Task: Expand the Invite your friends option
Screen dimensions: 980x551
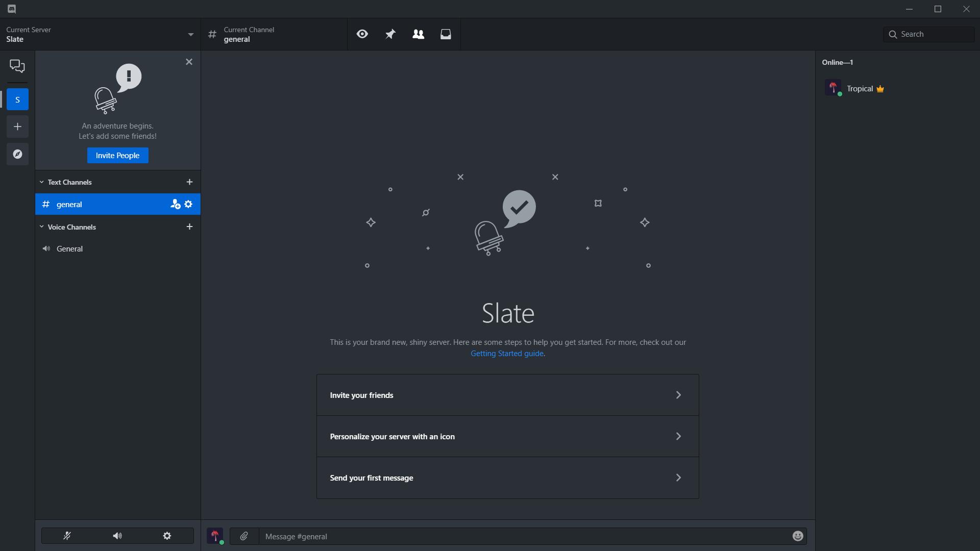Action: tap(507, 395)
